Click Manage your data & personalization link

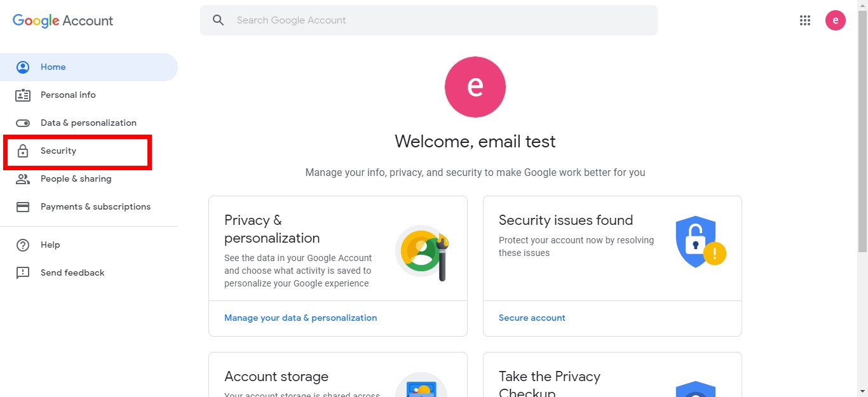[x=301, y=318]
